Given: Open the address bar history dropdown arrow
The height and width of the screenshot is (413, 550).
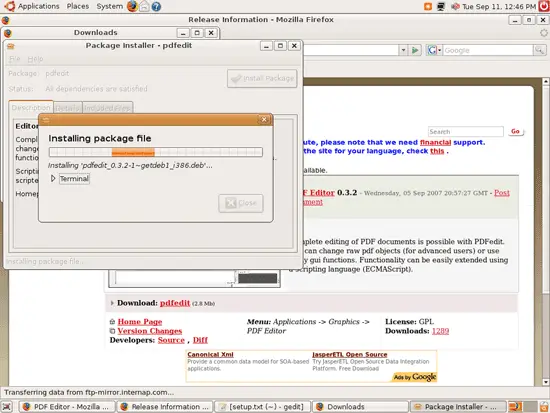Looking at the screenshot, I should pos(403,50).
